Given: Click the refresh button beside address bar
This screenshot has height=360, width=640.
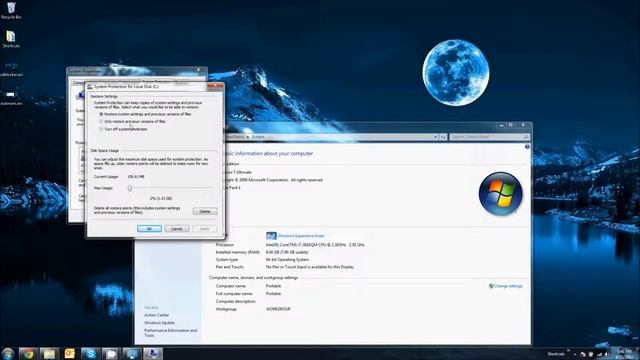Looking at the screenshot, I should [443, 137].
